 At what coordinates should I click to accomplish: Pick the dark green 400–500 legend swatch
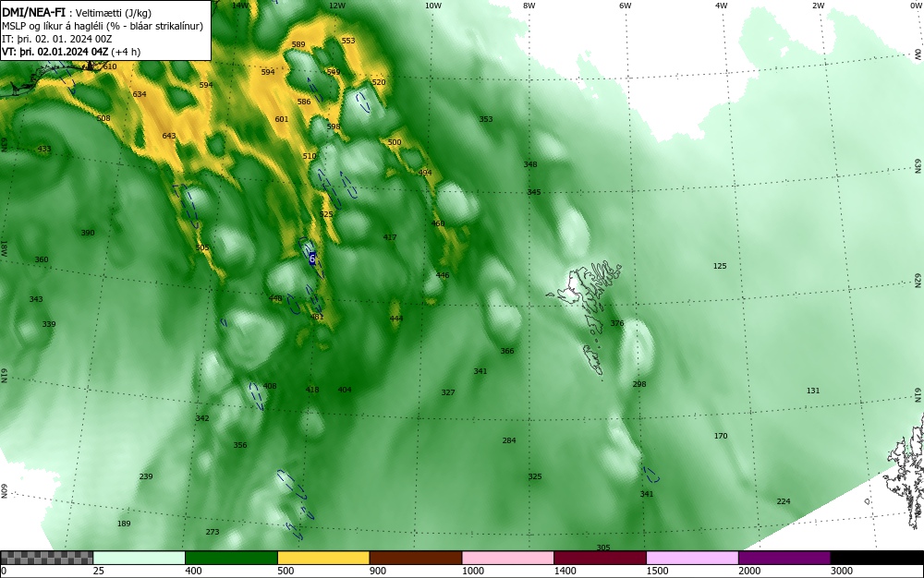(231, 558)
